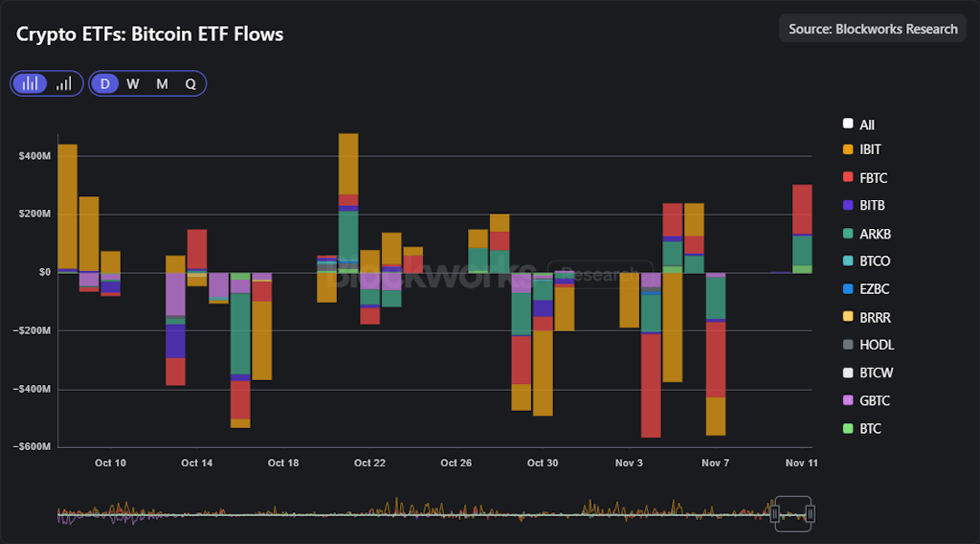The height and width of the screenshot is (544, 980).
Task: Toggle ARKB series visibility
Action: (x=865, y=234)
